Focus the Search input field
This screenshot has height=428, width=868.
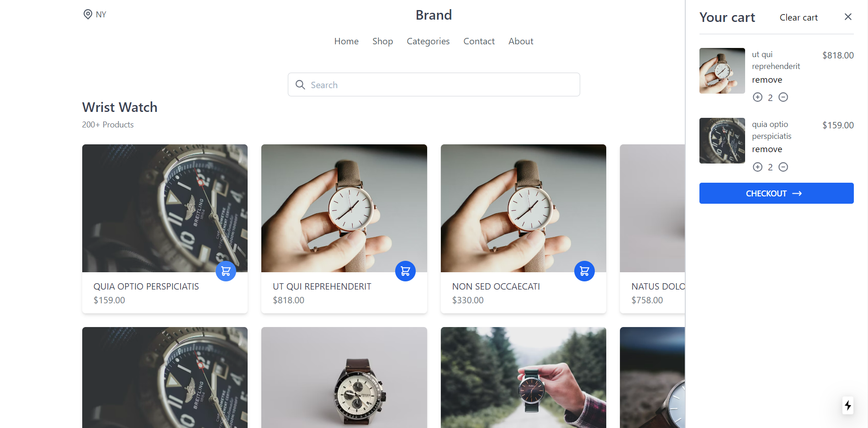pos(434,85)
